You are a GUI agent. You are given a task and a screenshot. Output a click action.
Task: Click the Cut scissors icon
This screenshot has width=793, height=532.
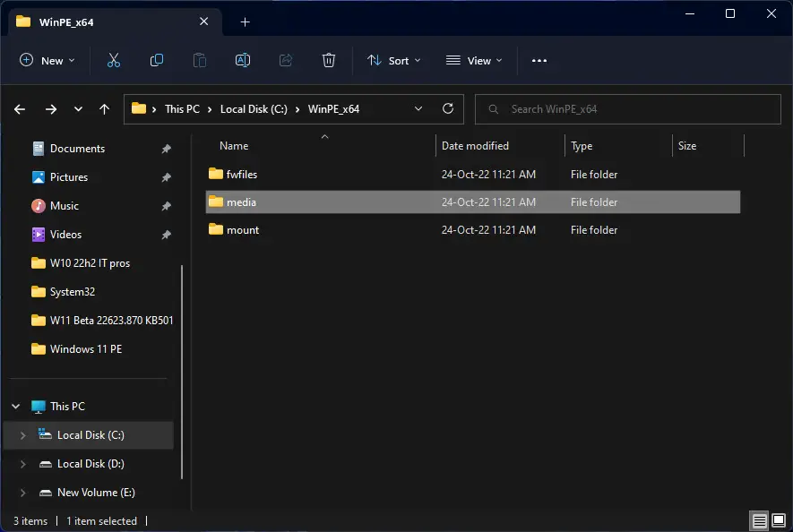pyautogui.click(x=114, y=60)
